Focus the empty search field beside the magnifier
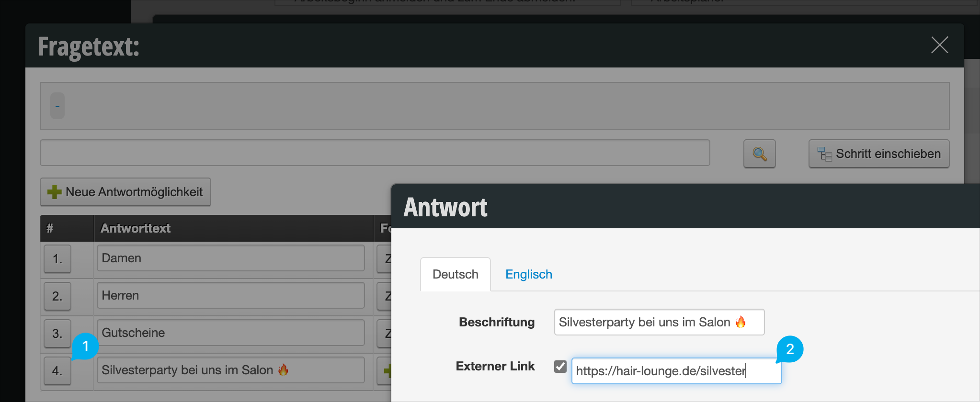 (x=375, y=153)
